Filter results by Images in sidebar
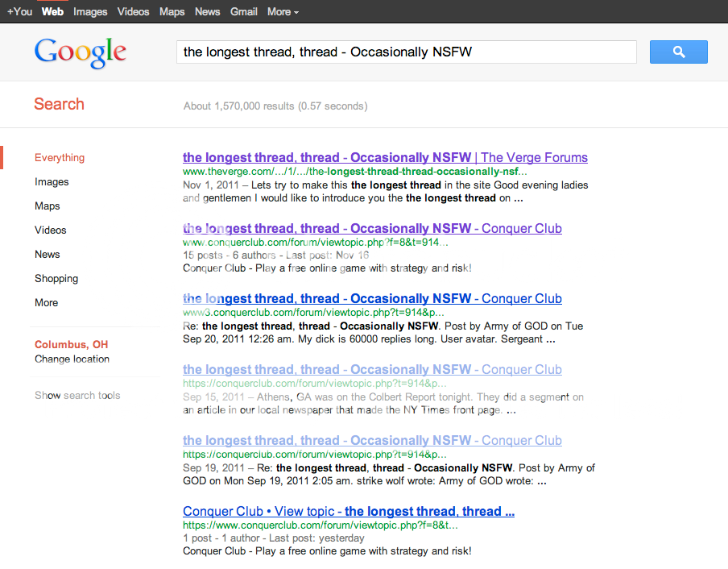 pyautogui.click(x=52, y=182)
